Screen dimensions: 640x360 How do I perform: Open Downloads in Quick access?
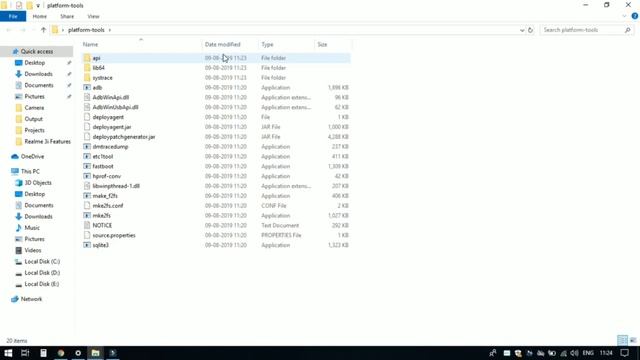pyautogui.click(x=38, y=74)
